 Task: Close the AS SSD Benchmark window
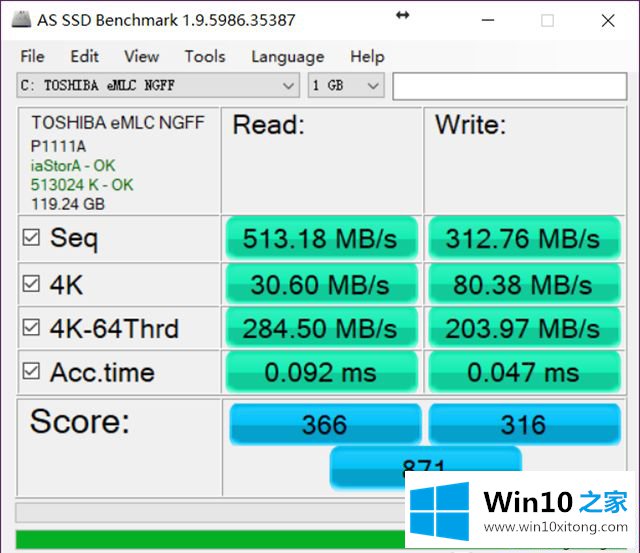[608, 20]
